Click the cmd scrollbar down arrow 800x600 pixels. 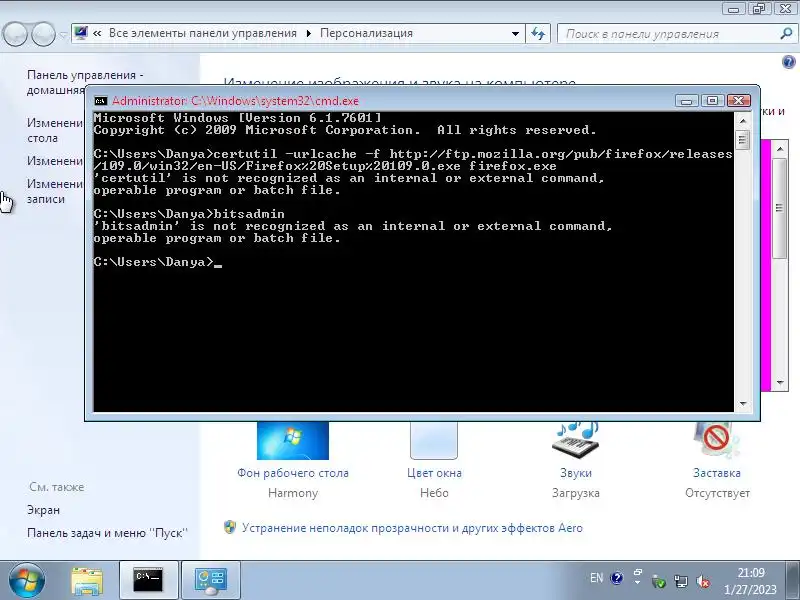click(x=743, y=404)
